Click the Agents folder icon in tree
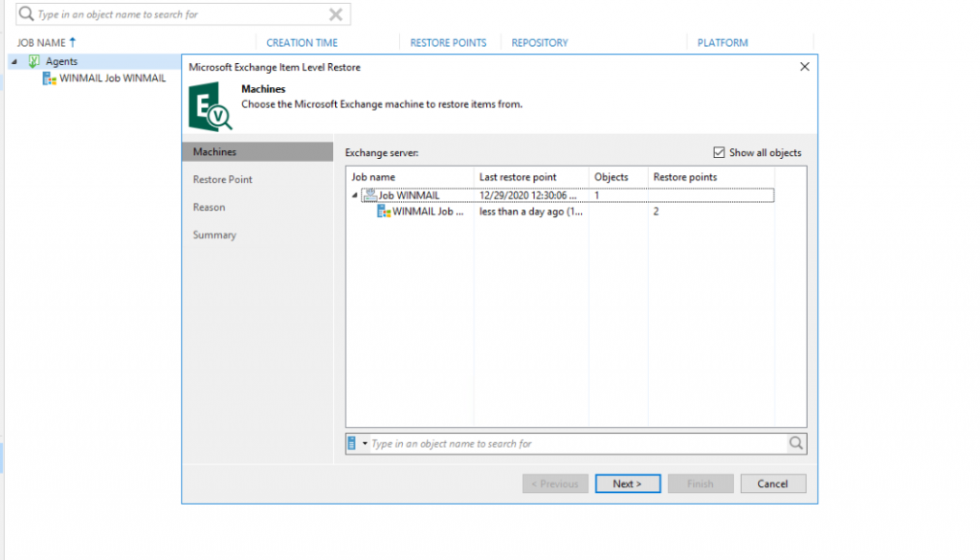This screenshot has width=980, height=560. (x=33, y=61)
